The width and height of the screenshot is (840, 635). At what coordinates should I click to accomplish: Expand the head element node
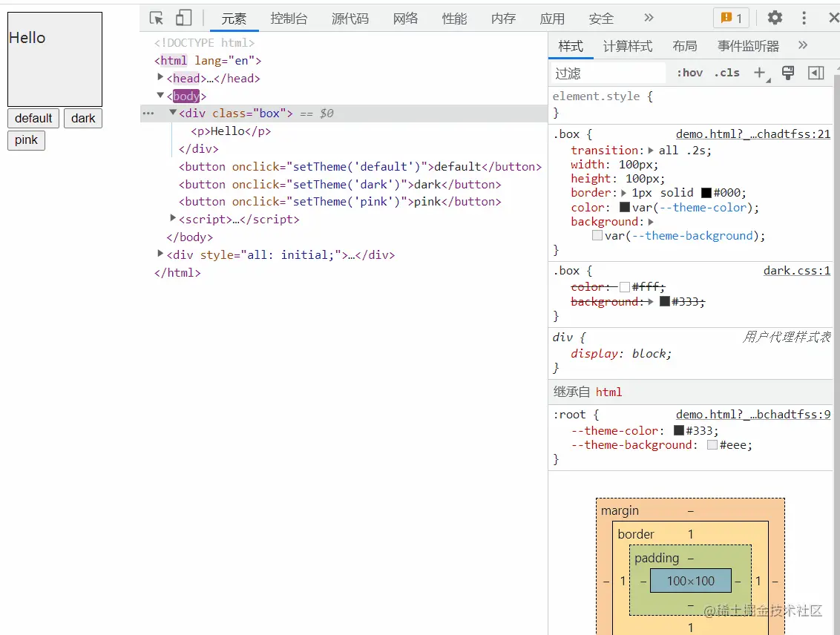(160, 78)
